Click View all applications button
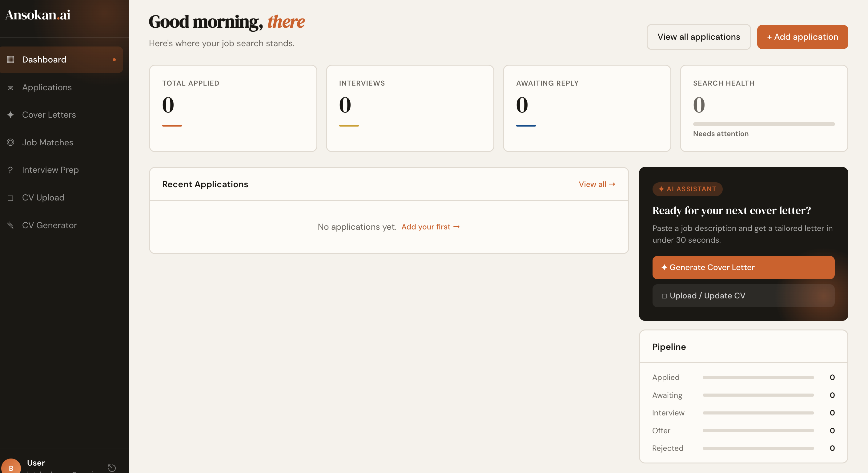Screen dimensions: 868x473 (698, 37)
